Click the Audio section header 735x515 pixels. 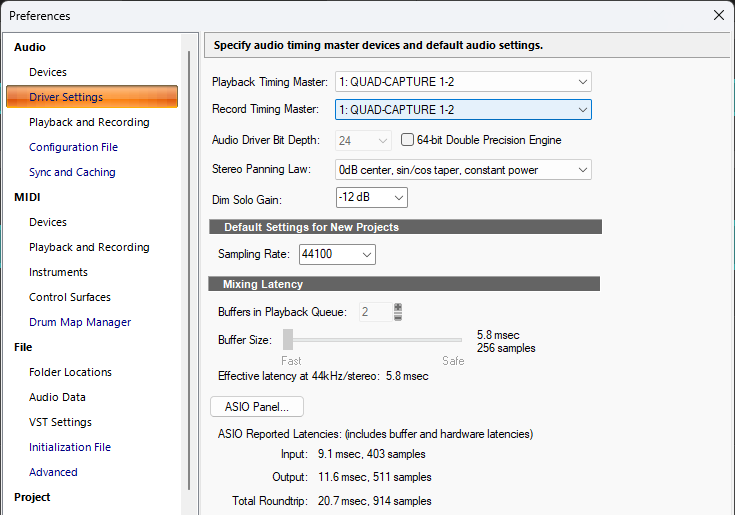click(x=30, y=47)
